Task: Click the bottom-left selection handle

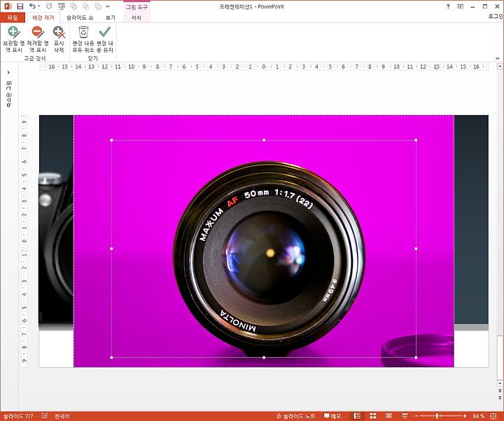Action: 111,357
